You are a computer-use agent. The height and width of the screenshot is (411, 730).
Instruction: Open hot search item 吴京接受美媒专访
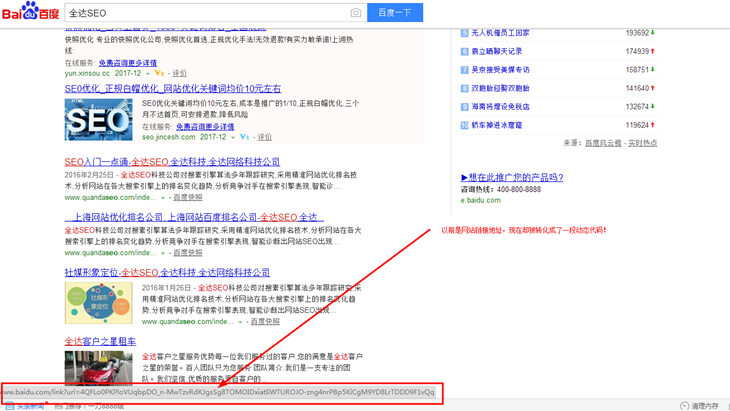[x=500, y=70]
